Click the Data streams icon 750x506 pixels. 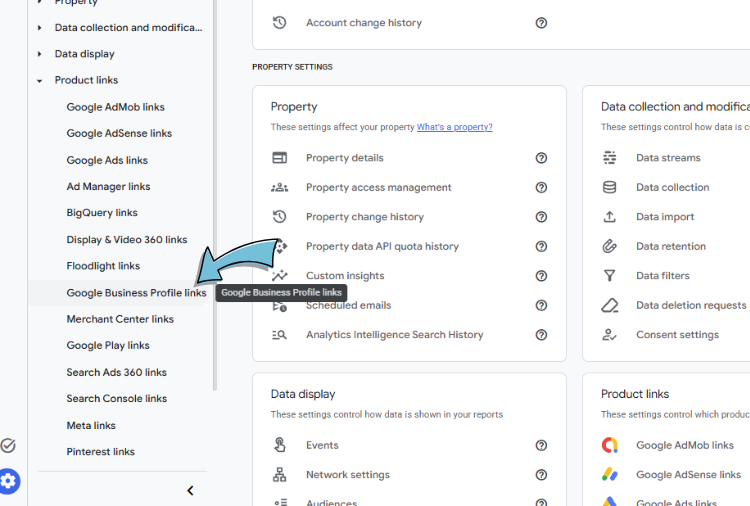(609, 157)
